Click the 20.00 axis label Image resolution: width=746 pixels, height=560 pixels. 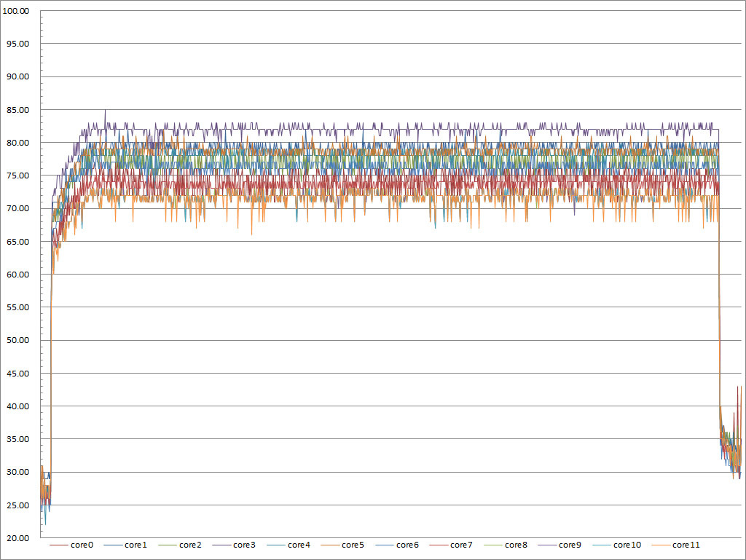pyautogui.click(x=17, y=537)
